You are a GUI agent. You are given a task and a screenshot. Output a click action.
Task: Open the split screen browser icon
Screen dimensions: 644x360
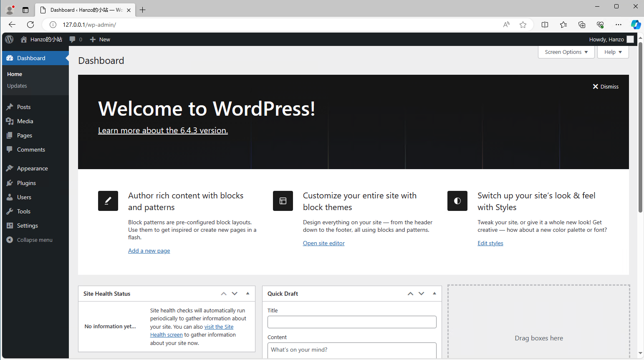coord(545,25)
